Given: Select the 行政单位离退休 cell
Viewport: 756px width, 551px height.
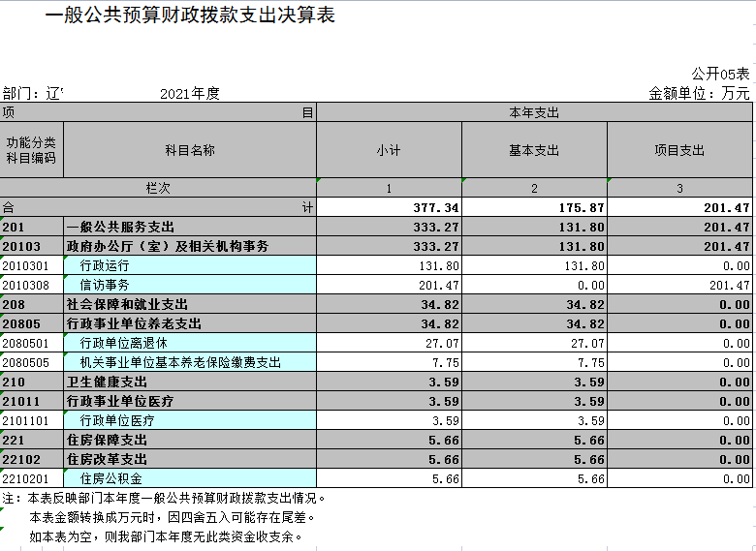Looking at the screenshot, I should coord(190,343).
